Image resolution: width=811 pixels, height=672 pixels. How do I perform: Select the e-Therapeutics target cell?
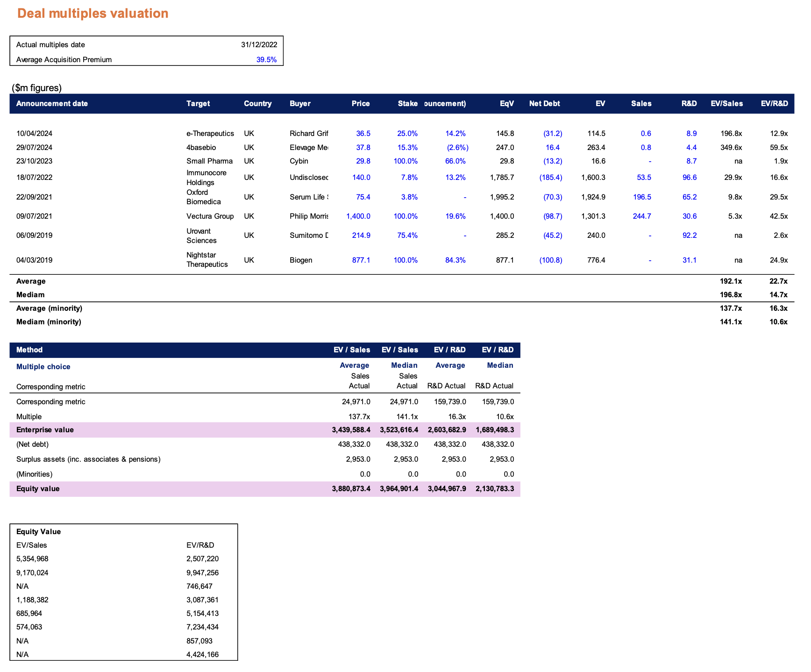[x=210, y=134]
